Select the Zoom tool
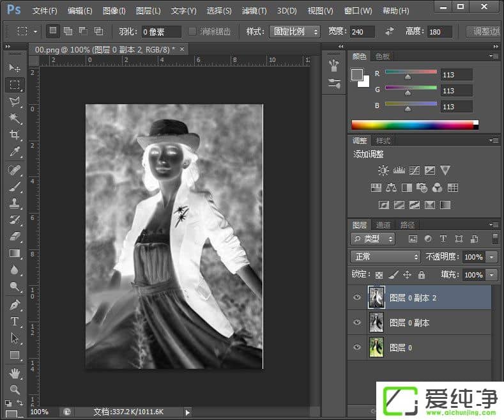 pyautogui.click(x=15, y=389)
